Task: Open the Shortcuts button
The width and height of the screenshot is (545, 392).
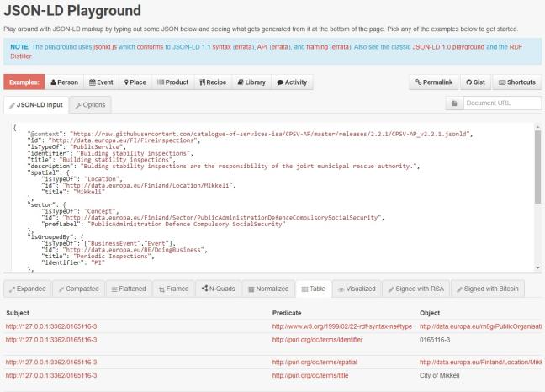Action: click(517, 82)
